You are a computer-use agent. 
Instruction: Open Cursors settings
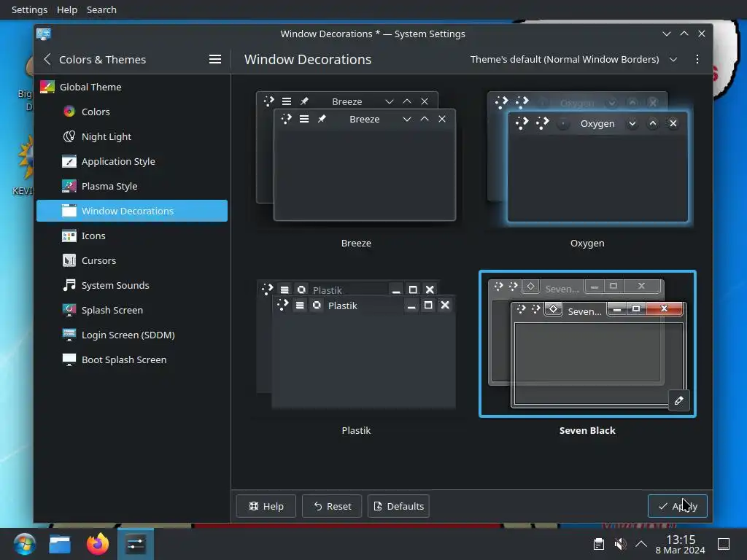click(132, 260)
